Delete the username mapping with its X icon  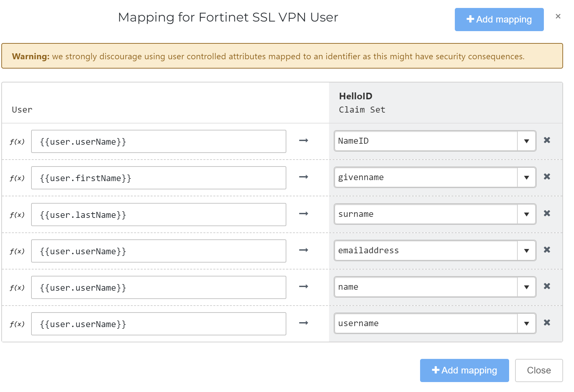click(x=547, y=322)
